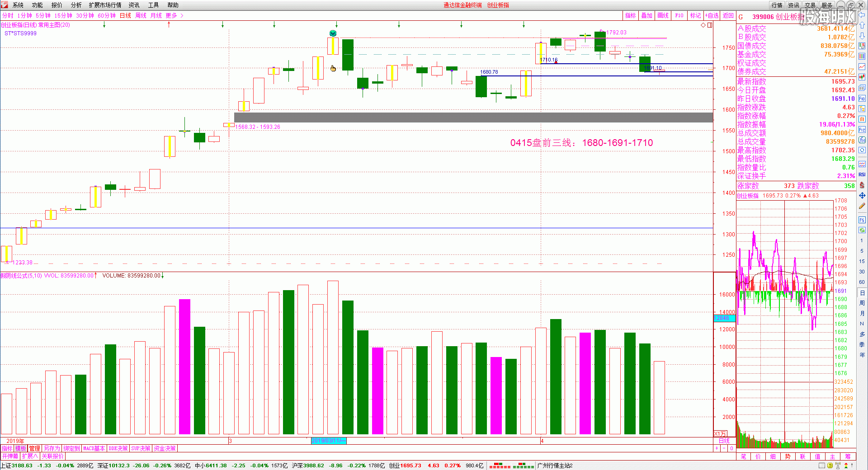Click the back arrow icon in right toolbar

[x=862, y=14]
